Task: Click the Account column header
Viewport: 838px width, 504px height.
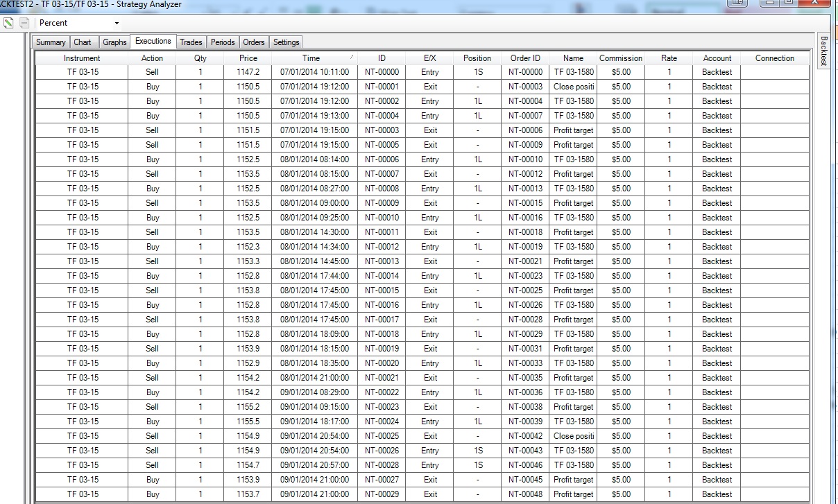Action: click(x=717, y=58)
